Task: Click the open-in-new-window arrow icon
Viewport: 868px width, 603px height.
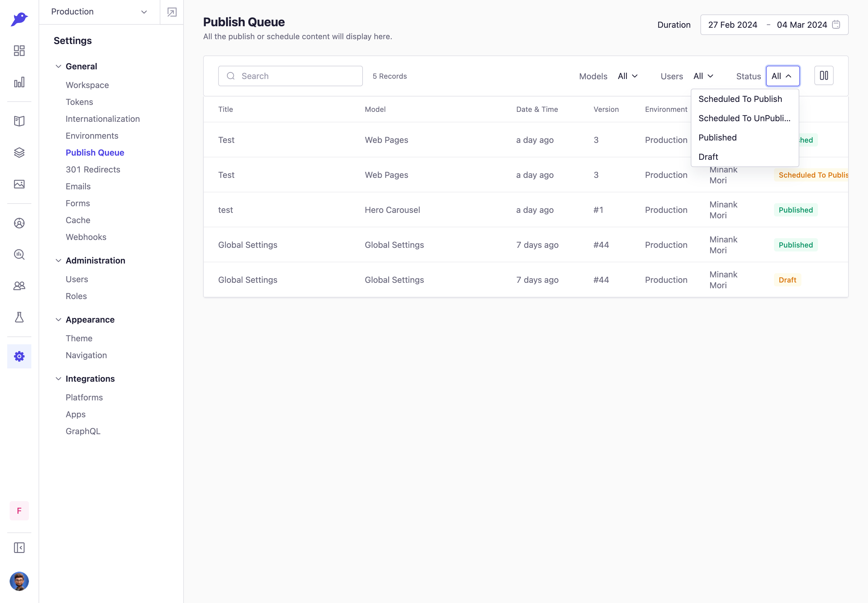Action: (x=172, y=12)
